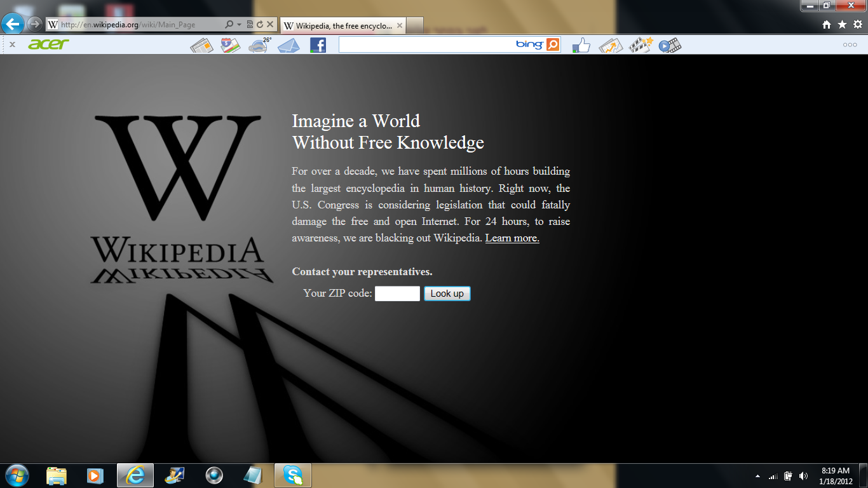Viewport: 868px width, 488px height.
Task: Click the Look up button
Action: click(x=447, y=294)
